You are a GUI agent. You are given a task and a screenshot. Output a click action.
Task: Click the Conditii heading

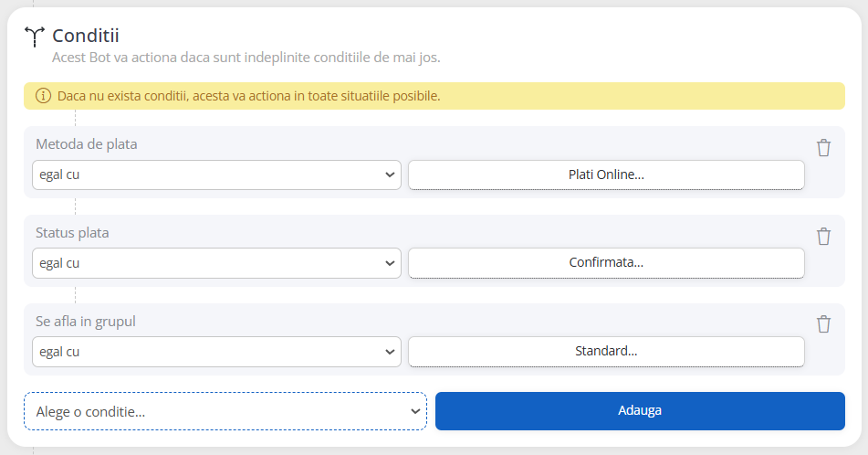coord(86,36)
